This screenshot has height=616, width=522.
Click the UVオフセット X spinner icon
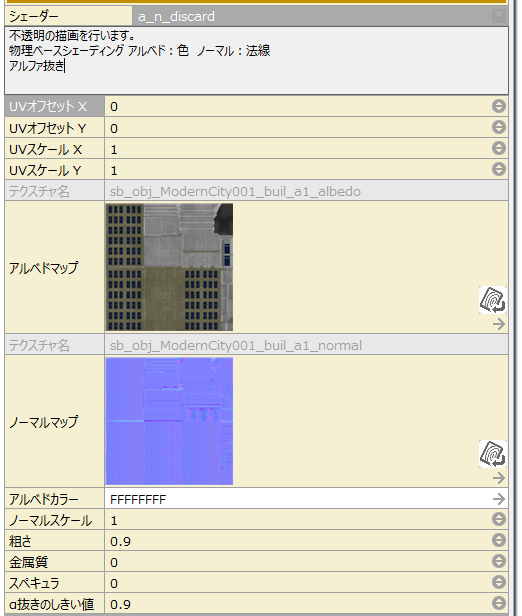pyautogui.click(x=498, y=106)
